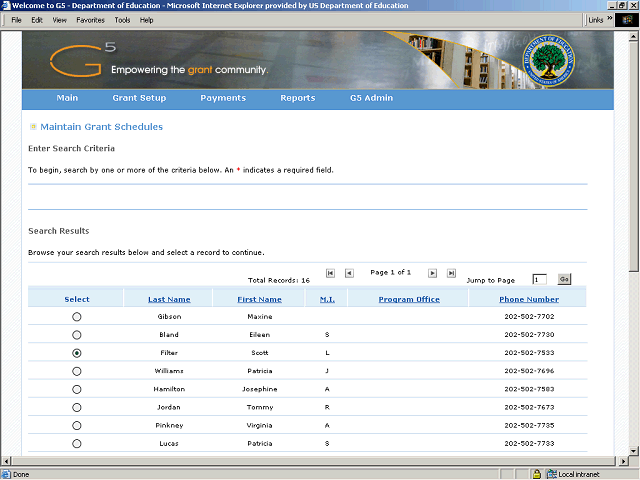Open the Tools menu
Image resolution: width=640 pixels, height=480 pixels.
pyautogui.click(x=122, y=20)
